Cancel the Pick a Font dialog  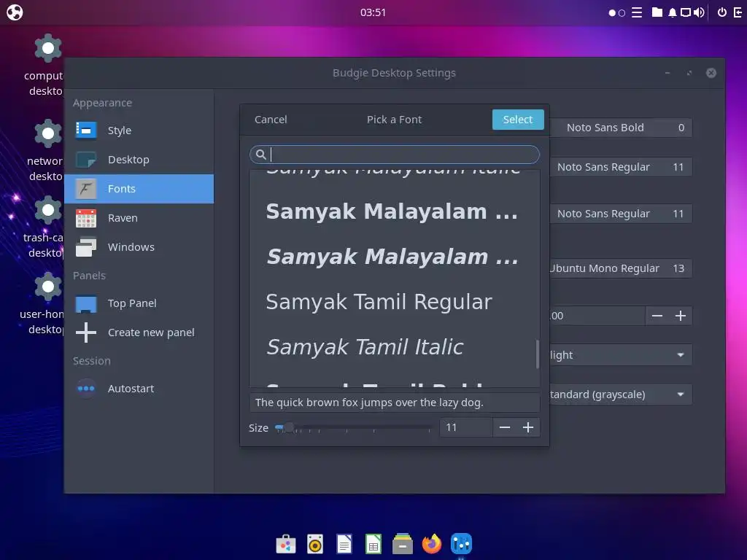(271, 120)
